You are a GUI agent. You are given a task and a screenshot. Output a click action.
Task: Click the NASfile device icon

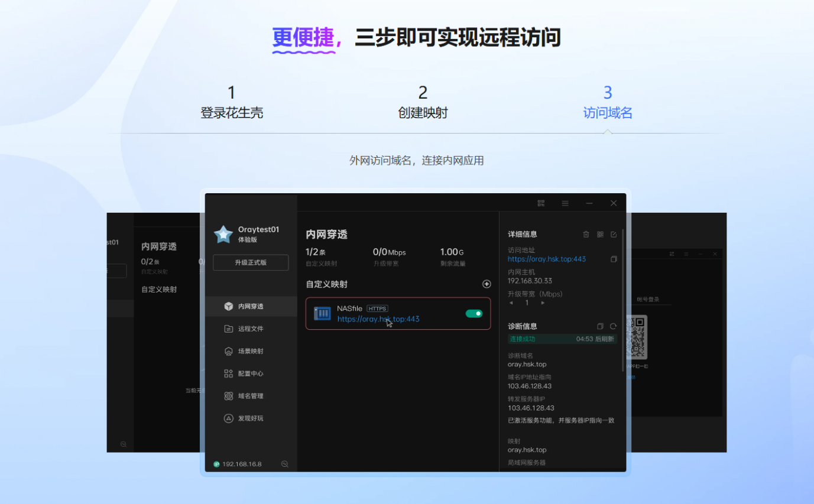coord(322,313)
